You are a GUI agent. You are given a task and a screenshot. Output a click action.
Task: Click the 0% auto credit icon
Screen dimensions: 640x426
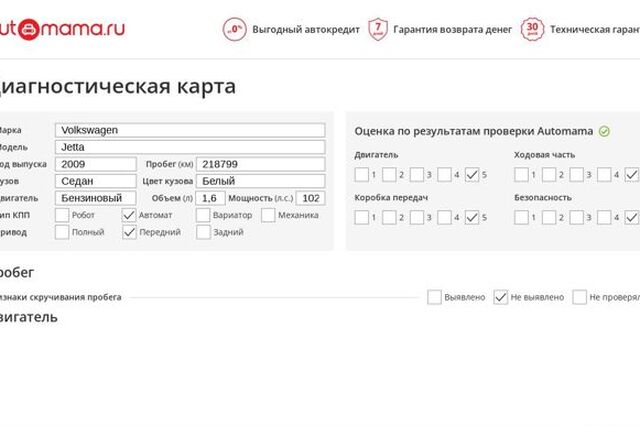tap(235, 29)
